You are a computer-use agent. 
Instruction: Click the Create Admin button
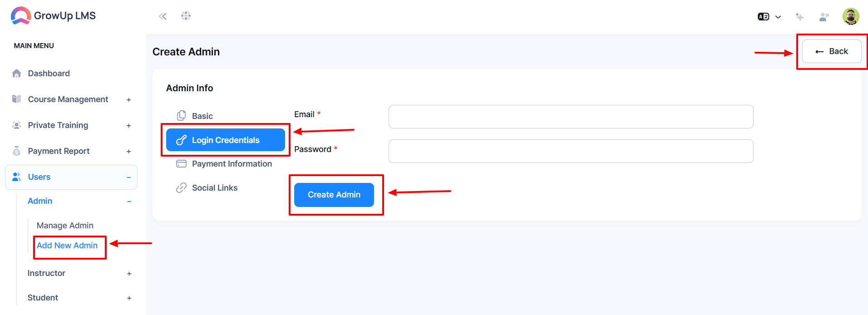(334, 195)
